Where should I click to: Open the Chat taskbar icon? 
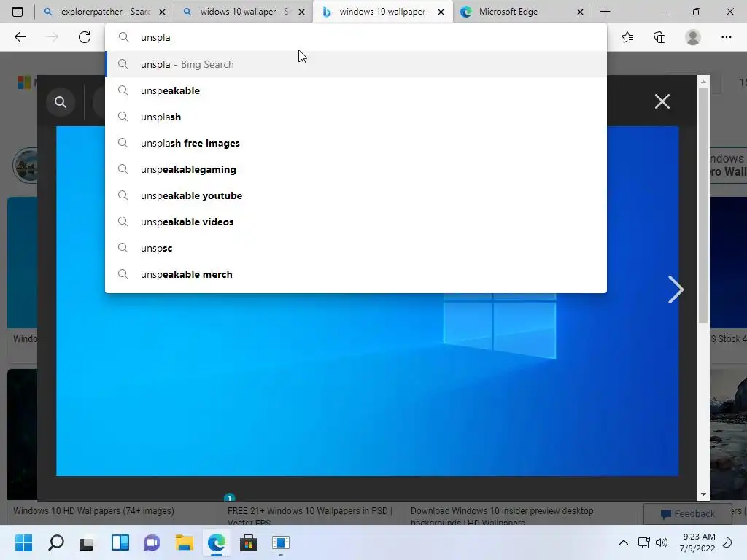(x=152, y=542)
